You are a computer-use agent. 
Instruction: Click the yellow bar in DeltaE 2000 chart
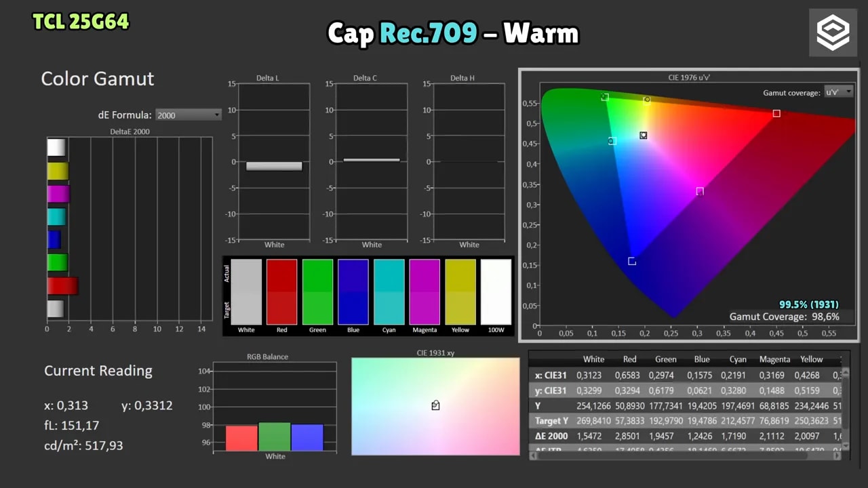pos(58,171)
